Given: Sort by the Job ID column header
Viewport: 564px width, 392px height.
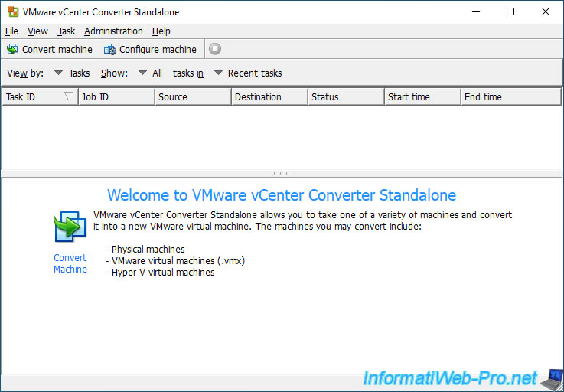Looking at the screenshot, I should [x=116, y=96].
